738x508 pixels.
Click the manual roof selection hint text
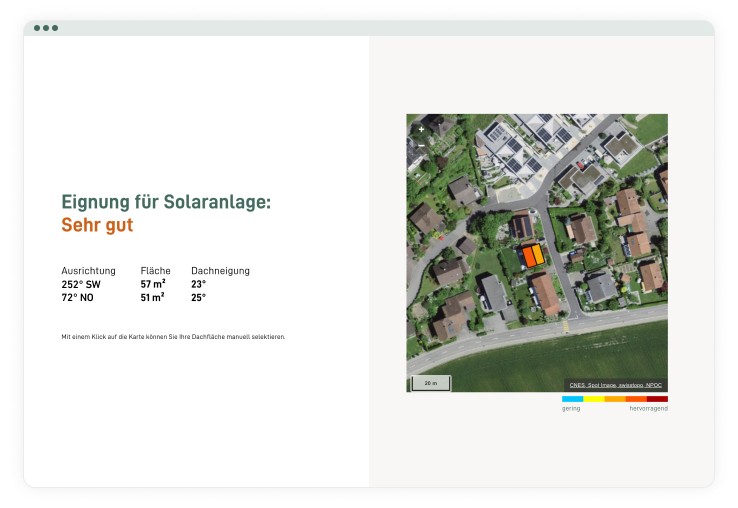[x=173, y=337]
